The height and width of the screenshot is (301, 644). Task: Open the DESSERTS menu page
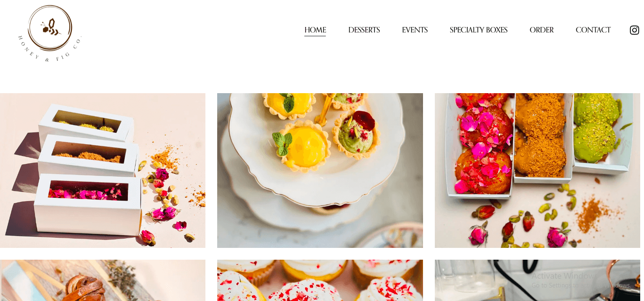tap(364, 30)
